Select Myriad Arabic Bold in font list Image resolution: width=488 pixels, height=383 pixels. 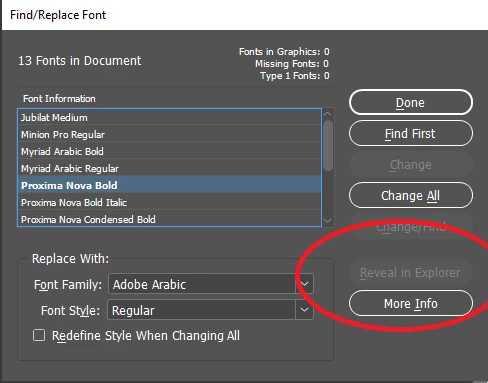click(169, 151)
